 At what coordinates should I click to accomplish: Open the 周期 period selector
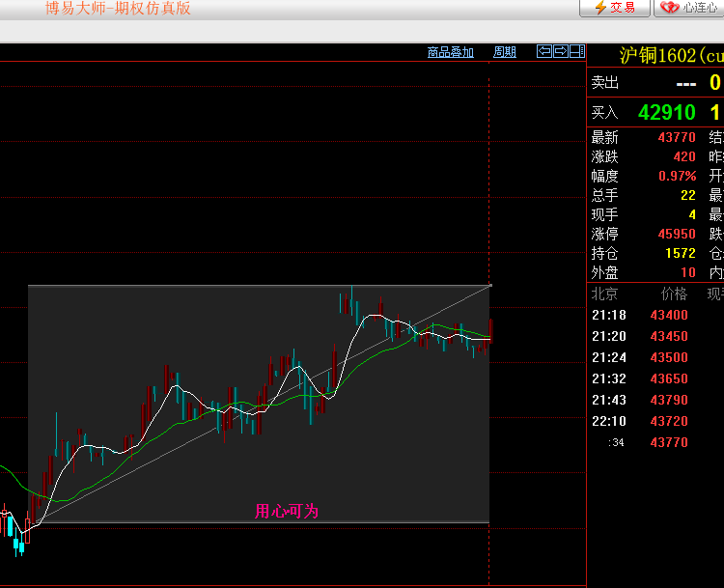click(x=505, y=52)
